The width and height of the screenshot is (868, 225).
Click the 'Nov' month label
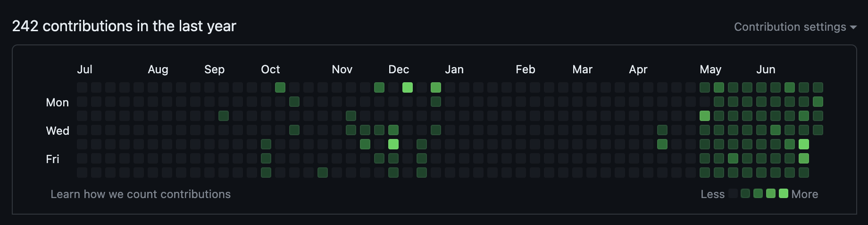(x=342, y=69)
